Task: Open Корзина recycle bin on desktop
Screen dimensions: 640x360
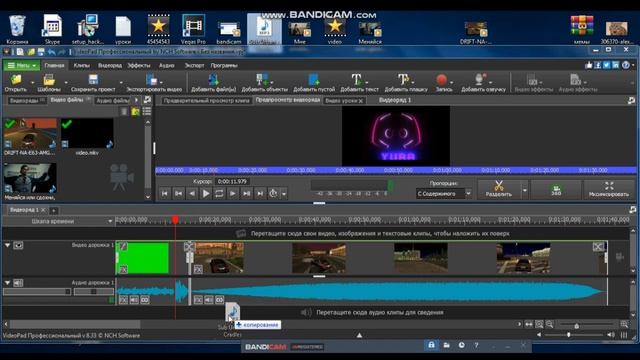Action: [x=17, y=29]
